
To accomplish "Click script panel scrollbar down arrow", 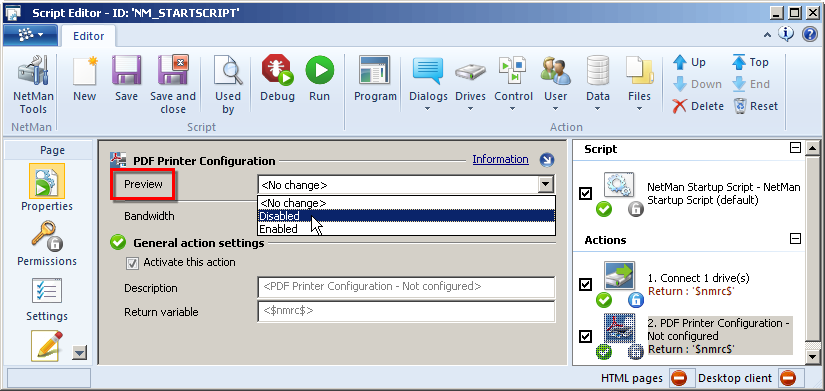I will click(813, 357).
